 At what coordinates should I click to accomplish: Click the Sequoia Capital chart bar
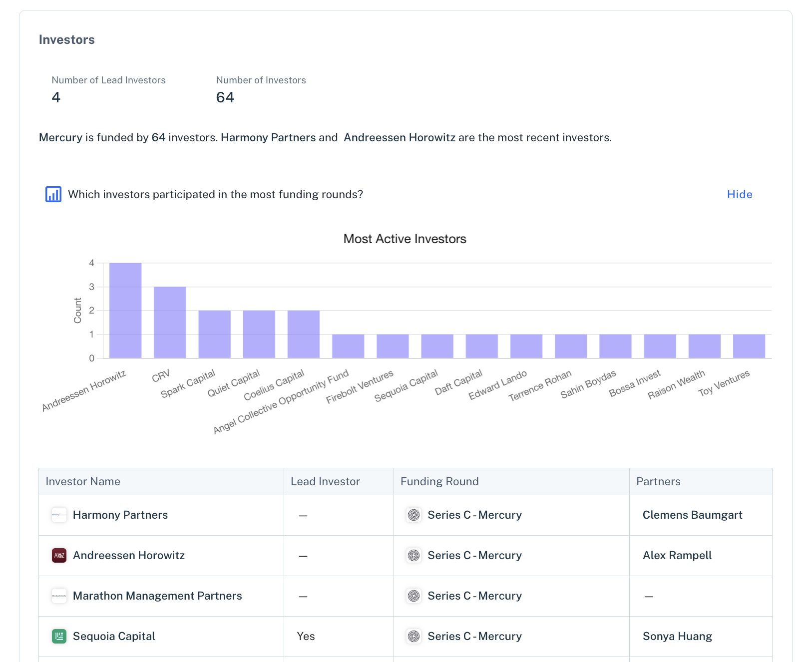click(x=437, y=346)
